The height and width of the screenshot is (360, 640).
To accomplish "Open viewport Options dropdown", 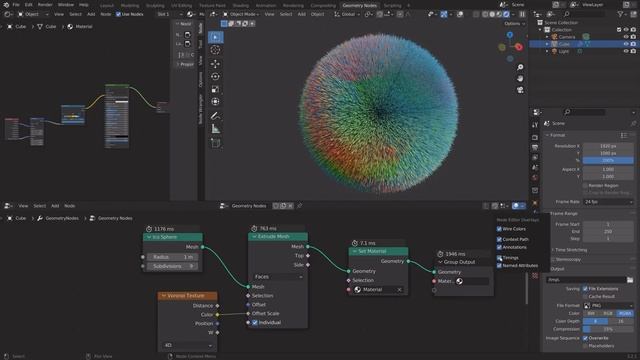I will pyautogui.click(x=514, y=24).
